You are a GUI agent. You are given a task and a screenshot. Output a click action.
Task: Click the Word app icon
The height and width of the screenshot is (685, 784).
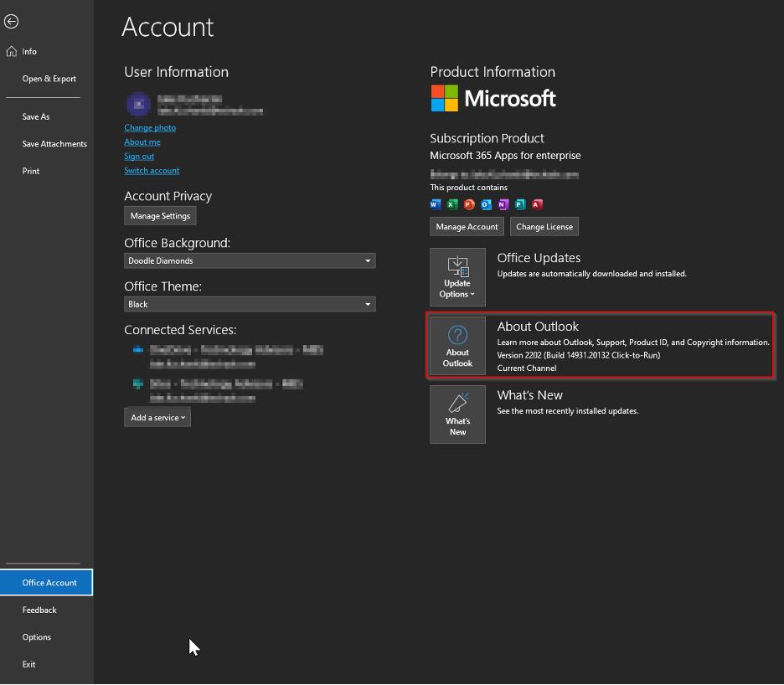tap(436, 204)
